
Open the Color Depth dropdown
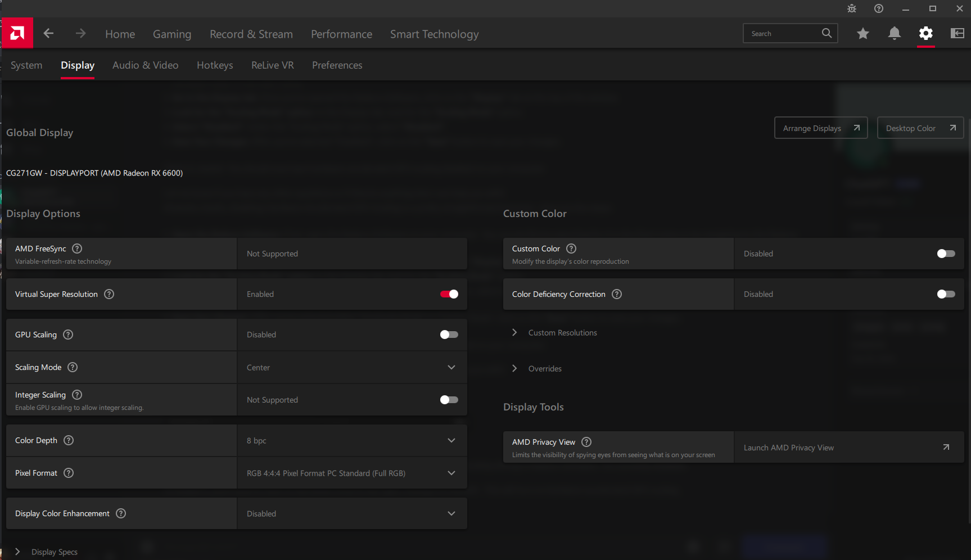[x=352, y=441]
